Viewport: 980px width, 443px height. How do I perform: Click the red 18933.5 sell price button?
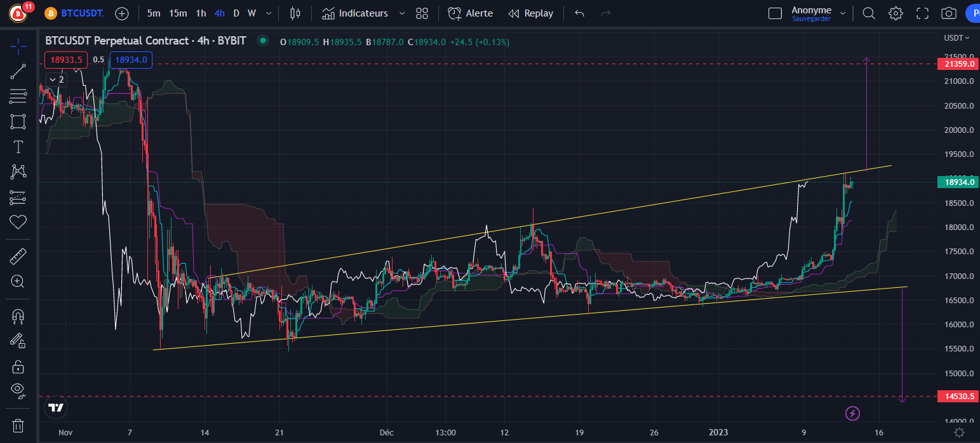click(66, 60)
